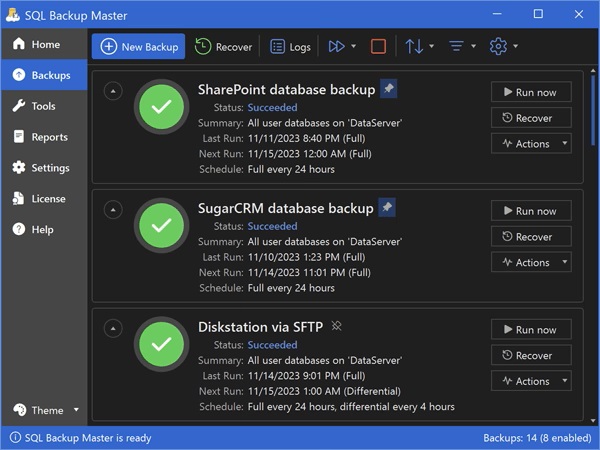Click the SugarCRM Succeeded status link
This screenshot has width=600, height=450.
point(272,226)
